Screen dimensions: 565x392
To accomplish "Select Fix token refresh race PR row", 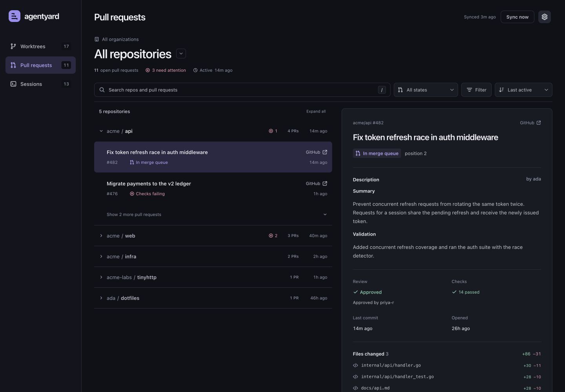I will pyautogui.click(x=213, y=157).
